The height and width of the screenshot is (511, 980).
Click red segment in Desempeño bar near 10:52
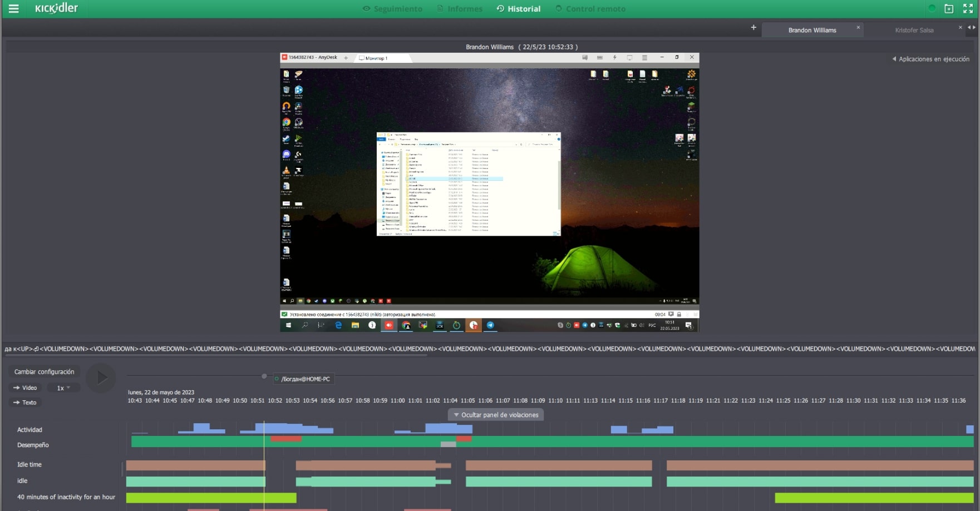point(286,439)
